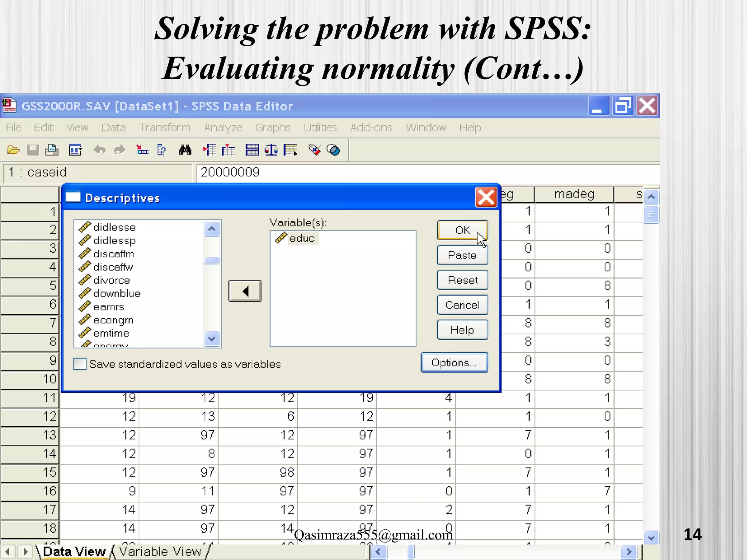Click the left arrow move variable button
The height and width of the screenshot is (560, 747).
click(x=245, y=291)
